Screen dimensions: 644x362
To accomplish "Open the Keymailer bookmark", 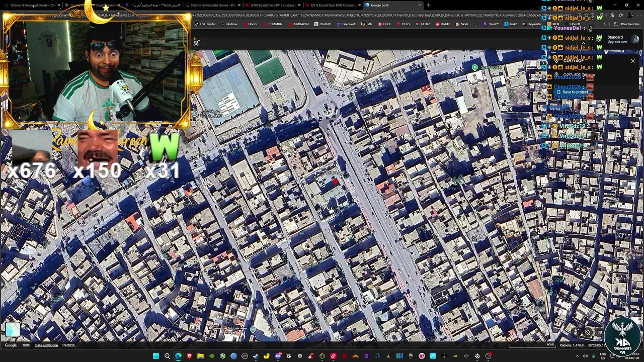I will tap(532, 24).
